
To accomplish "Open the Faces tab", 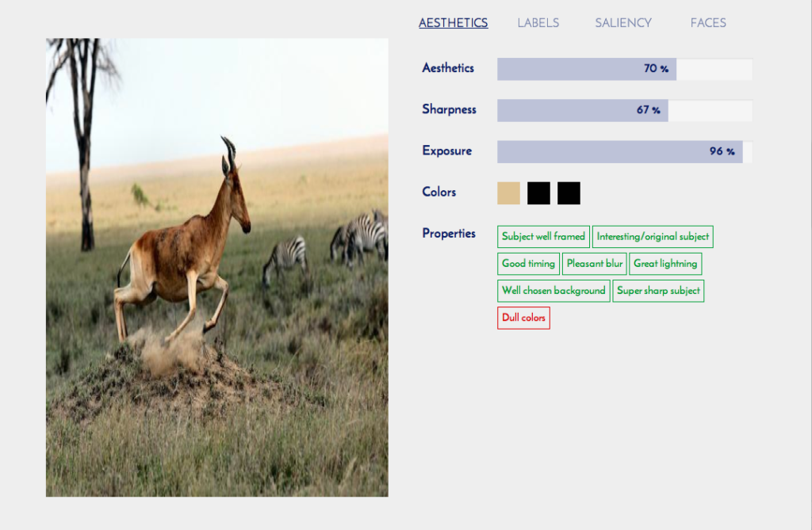I will point(708,23).
